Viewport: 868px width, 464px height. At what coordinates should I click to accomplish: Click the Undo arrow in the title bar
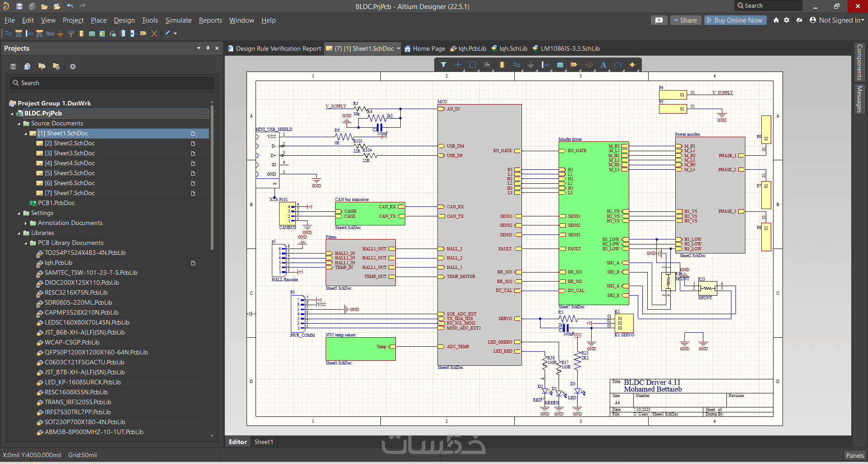(x=70, y=6)
